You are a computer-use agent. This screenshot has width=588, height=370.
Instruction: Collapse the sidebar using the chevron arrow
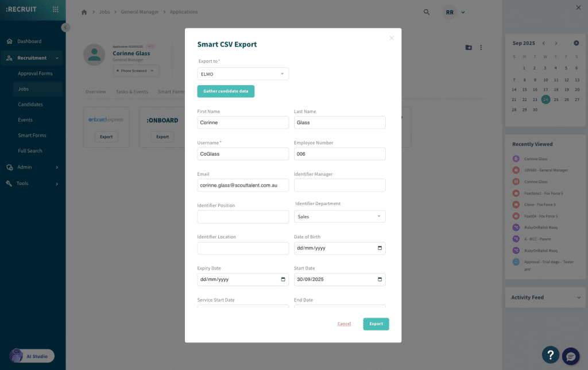(x=65, y=27)
